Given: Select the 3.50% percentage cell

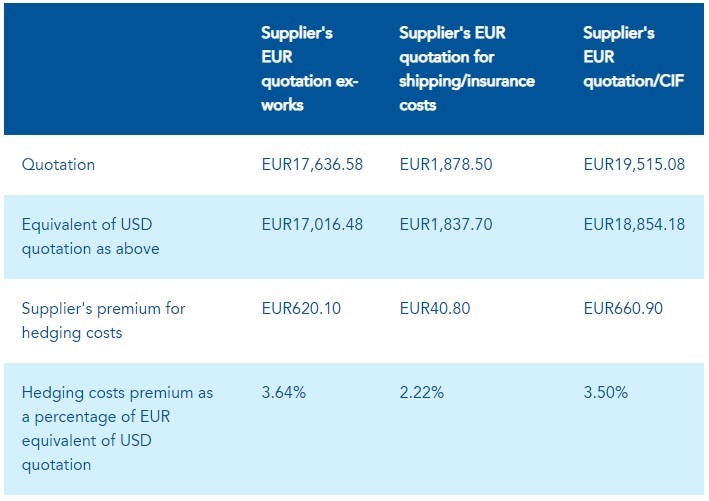Looking at the screenshot, I should pos(606,393).
